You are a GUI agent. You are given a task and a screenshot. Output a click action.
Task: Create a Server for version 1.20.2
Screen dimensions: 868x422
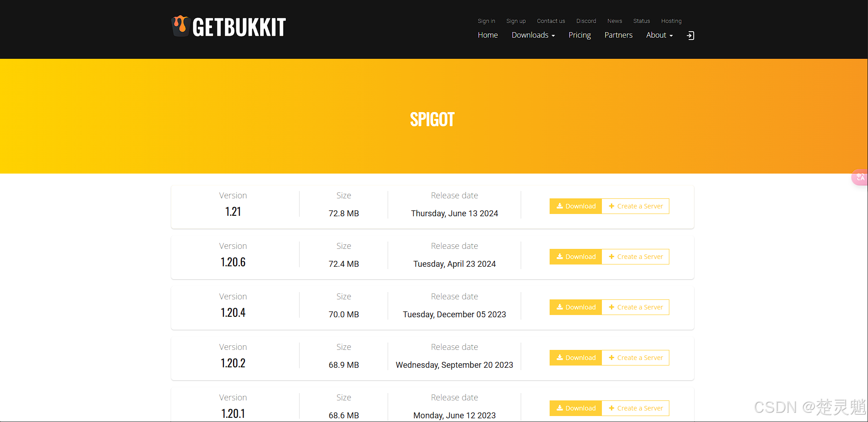(x=635, y=358)
